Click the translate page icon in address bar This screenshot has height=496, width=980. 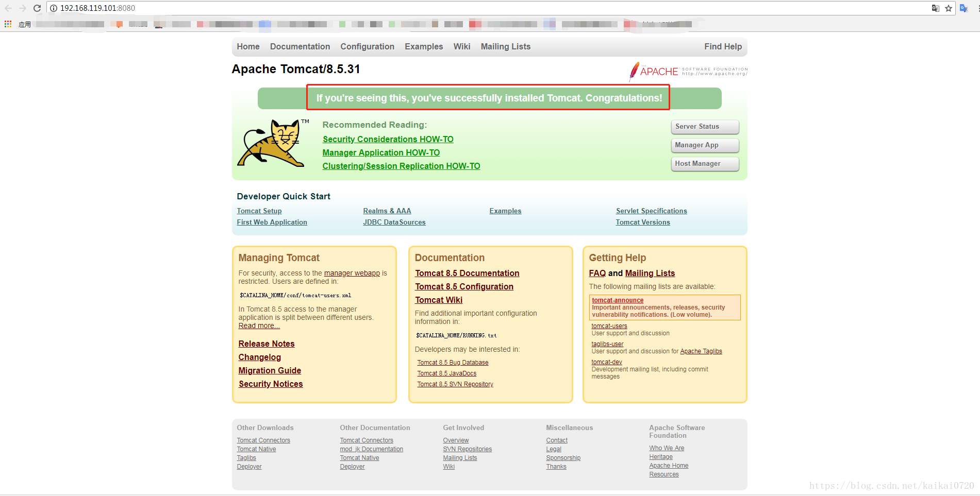(x=935, y=8)
